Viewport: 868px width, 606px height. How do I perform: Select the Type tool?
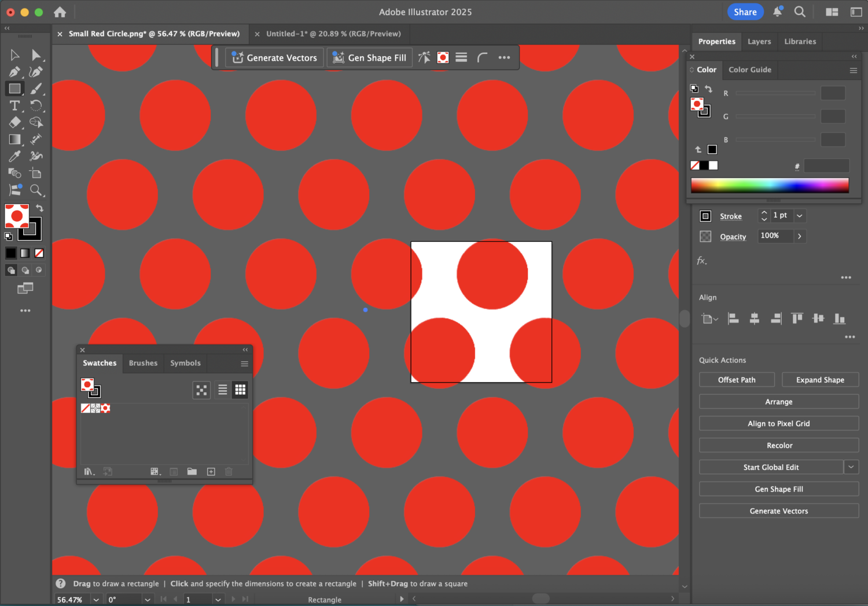(x=14, y=105)
